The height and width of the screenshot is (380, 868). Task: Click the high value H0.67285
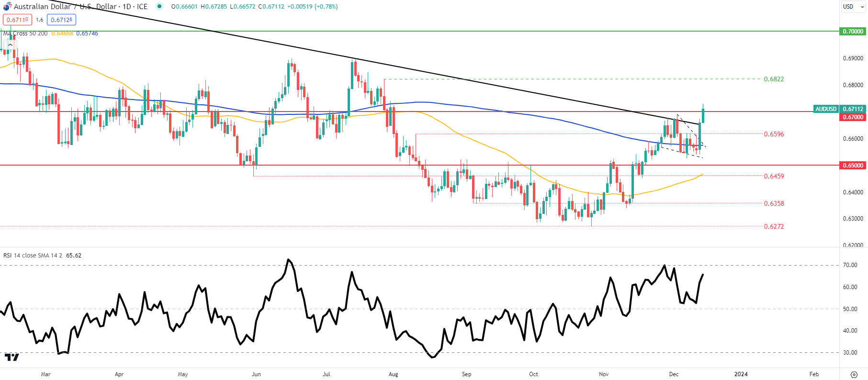click(213, 7)
